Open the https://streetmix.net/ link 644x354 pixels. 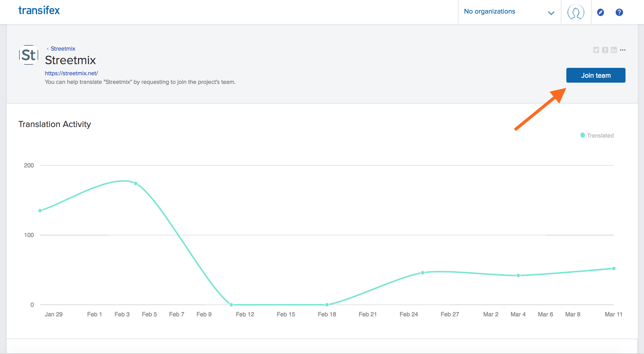pyautogui.click(x=71, y=73)
